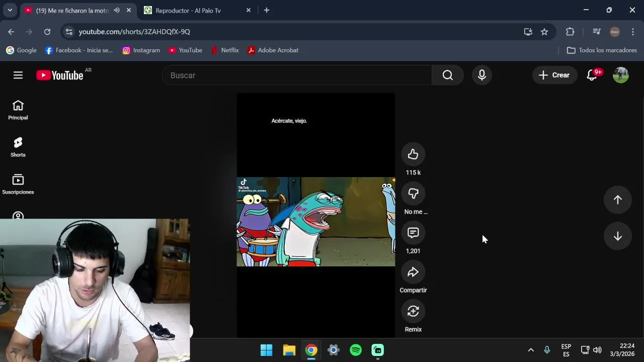This screenshot has width=644, height=362.
Task: Dislike the Short with thumbs down
Action: point(413,194)
